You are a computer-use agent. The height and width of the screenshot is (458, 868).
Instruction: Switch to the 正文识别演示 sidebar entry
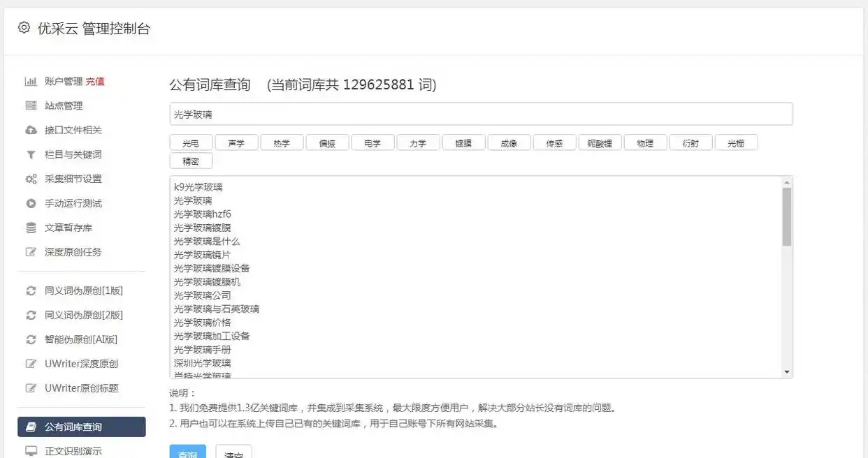tap(74, 451)
